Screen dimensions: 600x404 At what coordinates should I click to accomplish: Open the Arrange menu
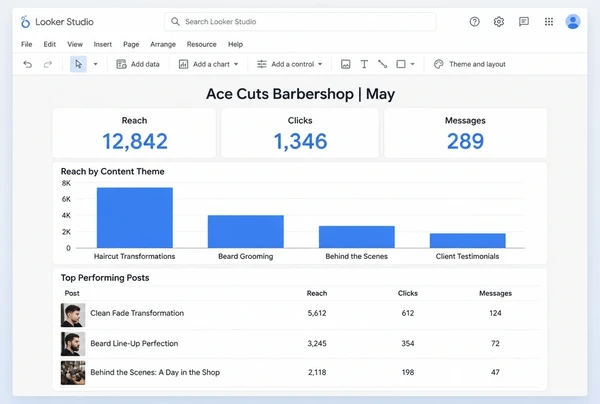[x=163, y=44]
